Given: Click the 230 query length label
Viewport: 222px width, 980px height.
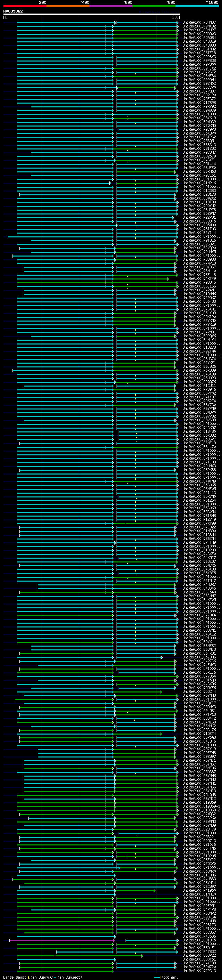Looking at the screenshot, I should 174,17.
